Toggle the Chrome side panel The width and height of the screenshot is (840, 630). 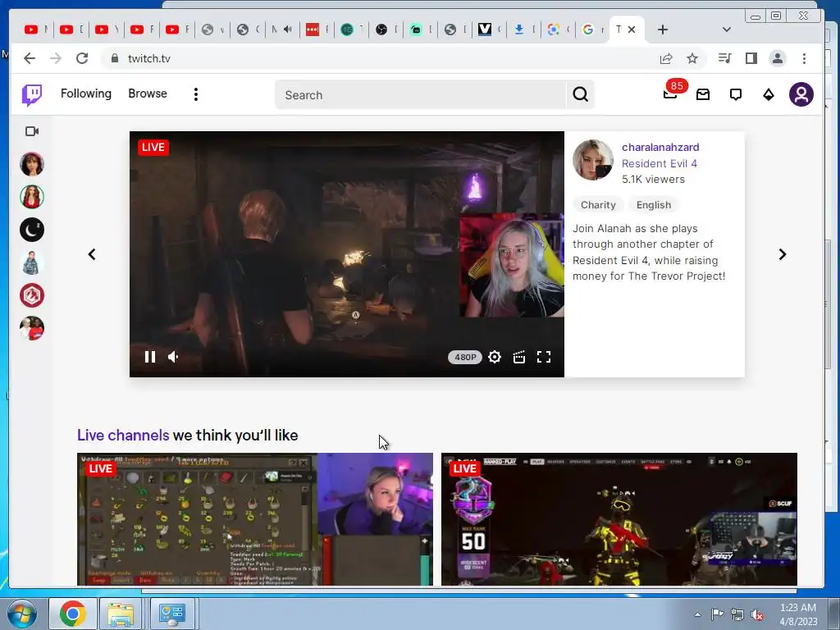point(751,58)
